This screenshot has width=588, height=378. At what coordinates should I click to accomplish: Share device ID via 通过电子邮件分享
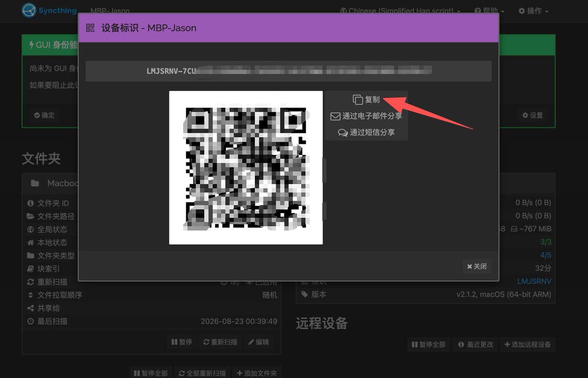click(367, 116)
